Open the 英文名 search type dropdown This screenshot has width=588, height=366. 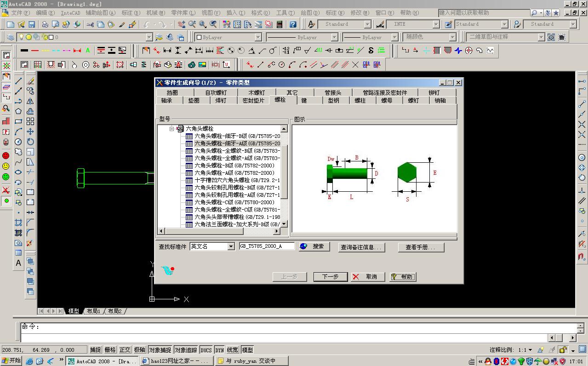point(231,247)
